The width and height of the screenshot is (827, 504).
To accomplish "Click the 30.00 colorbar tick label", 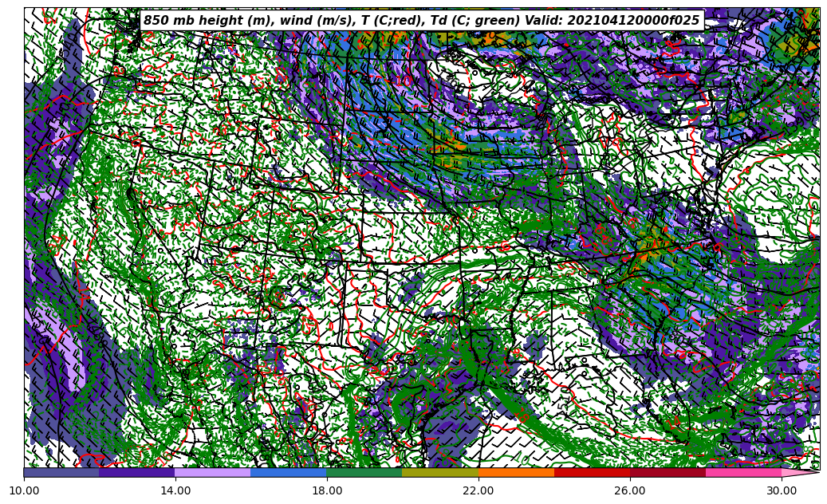I will pos(782,491).
